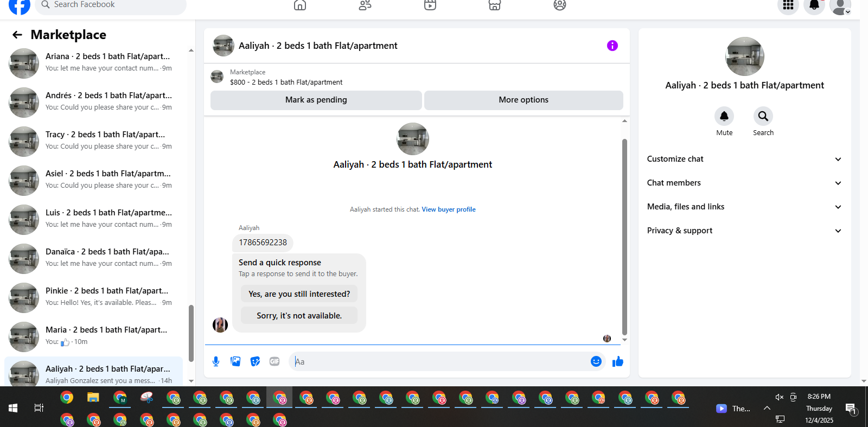Mute this chat with the bell icon
The width and height of the screenshot is (868, 427).
(724, 116)
